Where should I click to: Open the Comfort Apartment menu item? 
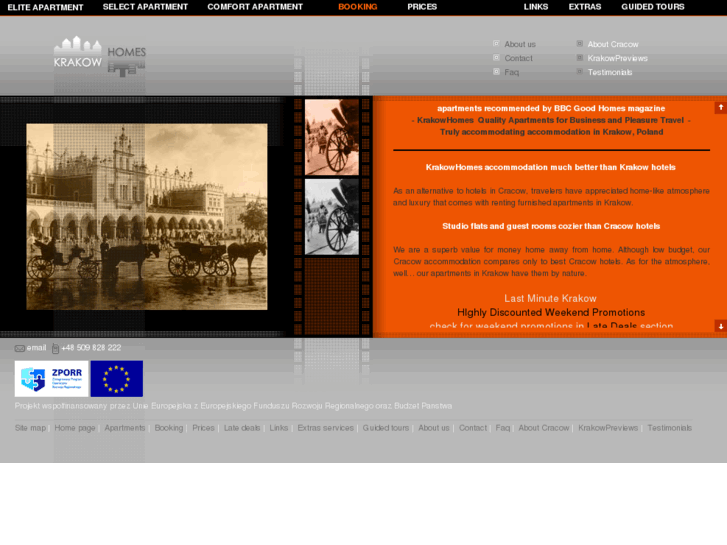tap(255, 7)
